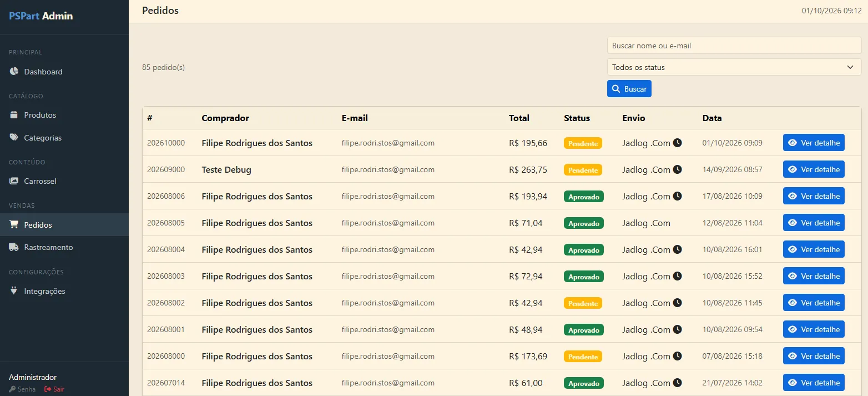Click buyer name Teste Debug
This screenshot has height=396, width=868.
pyautogui.click(x=226, y=169)
